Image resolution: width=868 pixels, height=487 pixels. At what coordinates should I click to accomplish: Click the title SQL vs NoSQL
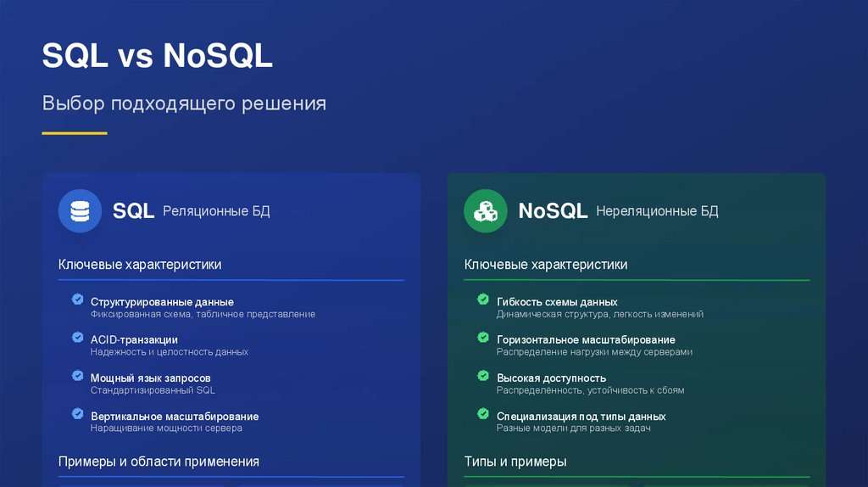pyautogui.click(x=157, y=55)
